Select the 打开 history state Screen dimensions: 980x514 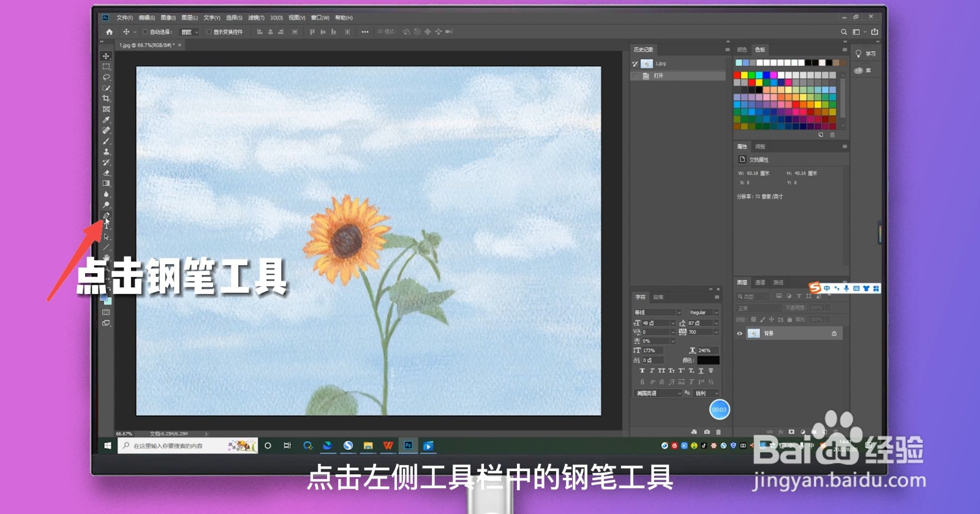677,76
